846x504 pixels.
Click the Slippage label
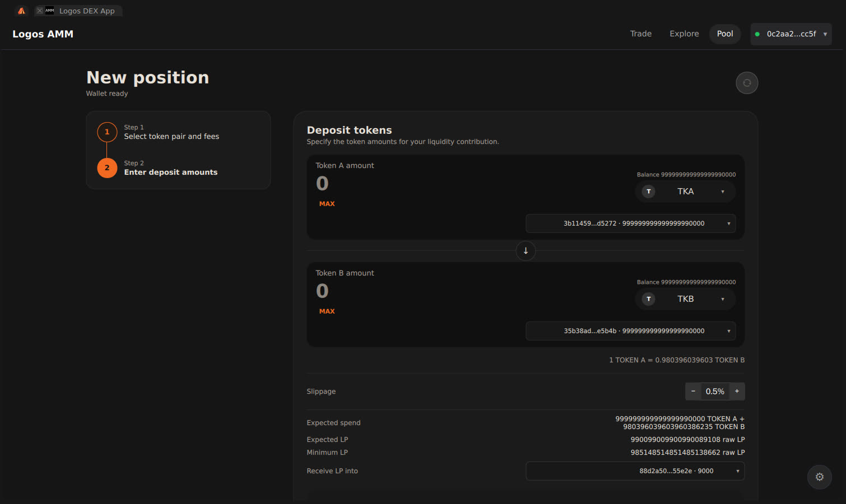[321, 391]
